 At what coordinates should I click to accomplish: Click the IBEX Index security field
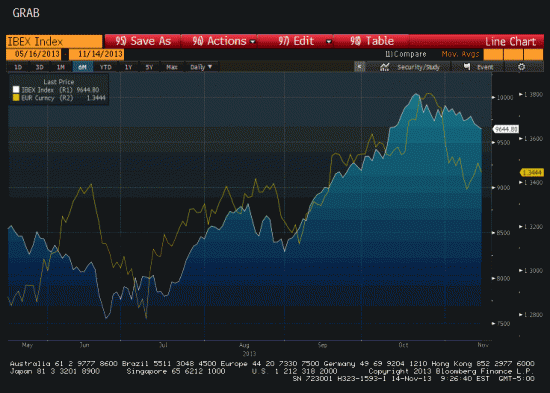coord(54,41)
